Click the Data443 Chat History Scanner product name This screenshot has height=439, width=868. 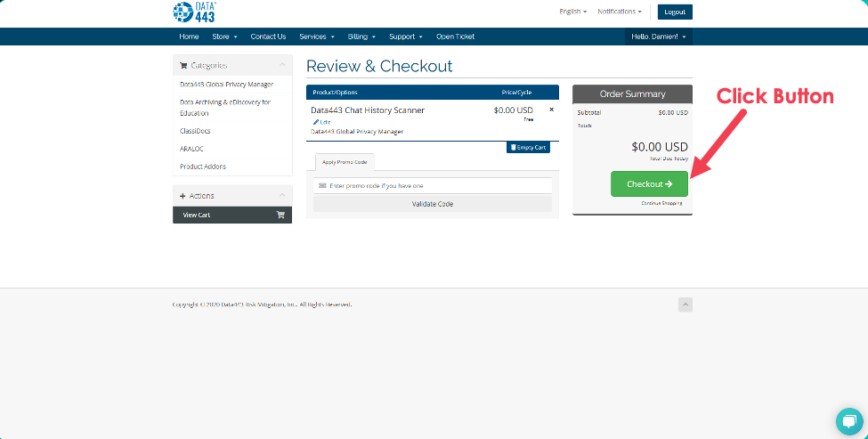coord(368,110)
